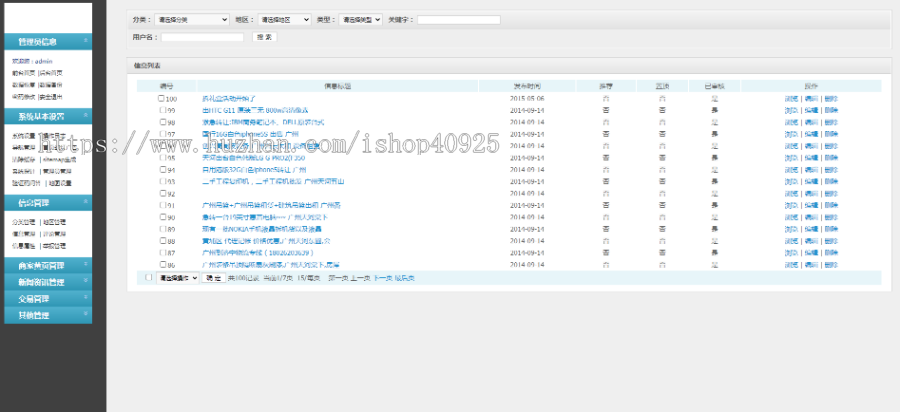Image resolution: width=900 pixels, height=412 pixels.
Task: Open the row 99 HTC G11 listing title
Action: [255, 110]
